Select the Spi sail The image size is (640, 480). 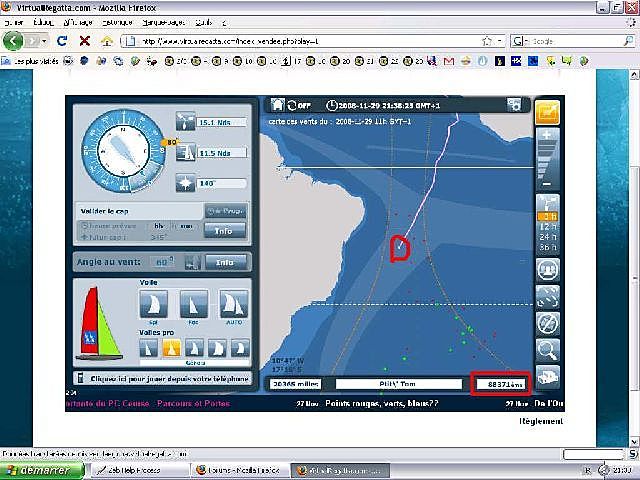coord(153,304)
